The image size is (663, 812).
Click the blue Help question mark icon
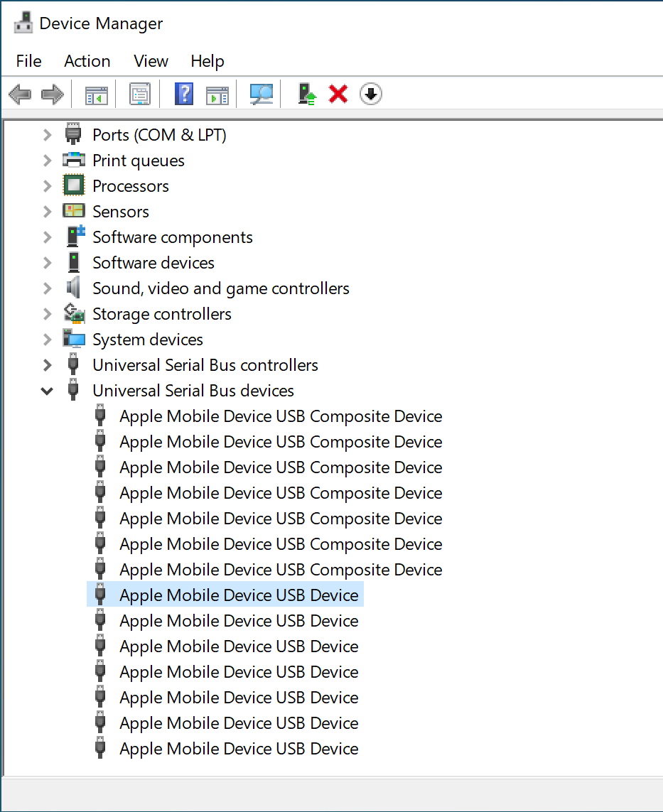[x=184, y=94]
